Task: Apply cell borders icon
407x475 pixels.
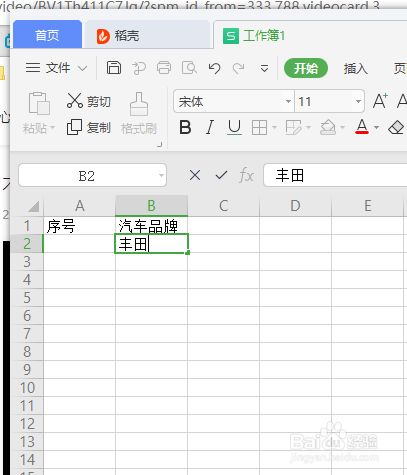Action: (259, 127)
